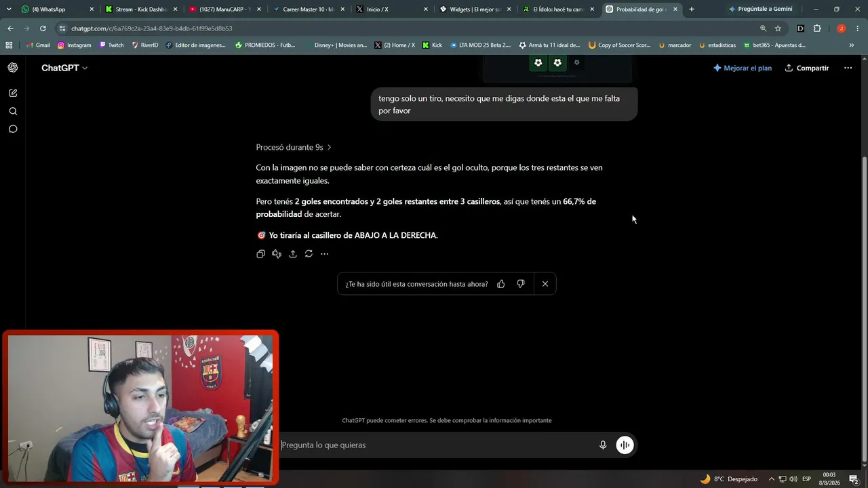Screen dimensions: 868x488
Task: Regenerate the ChatGPT response
Action: tap(309, 254)
